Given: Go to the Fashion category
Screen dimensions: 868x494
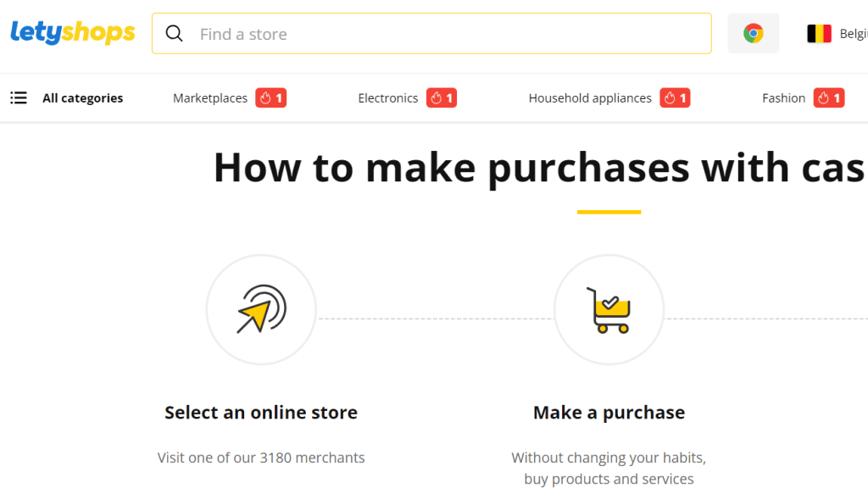Looking at the screenshot, I should coord(783,98).
